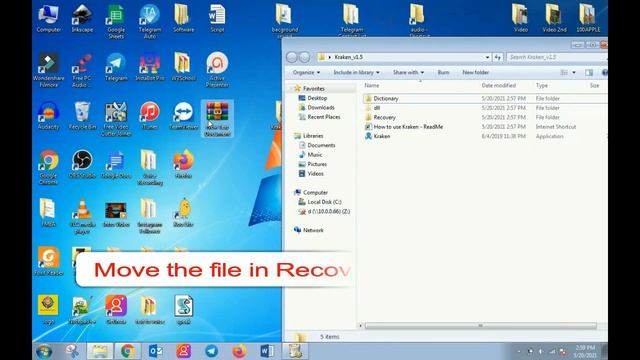640x360 pixels.
Task: Open the OBS Studio desktop shortcut
Action: tap(82, 164)
